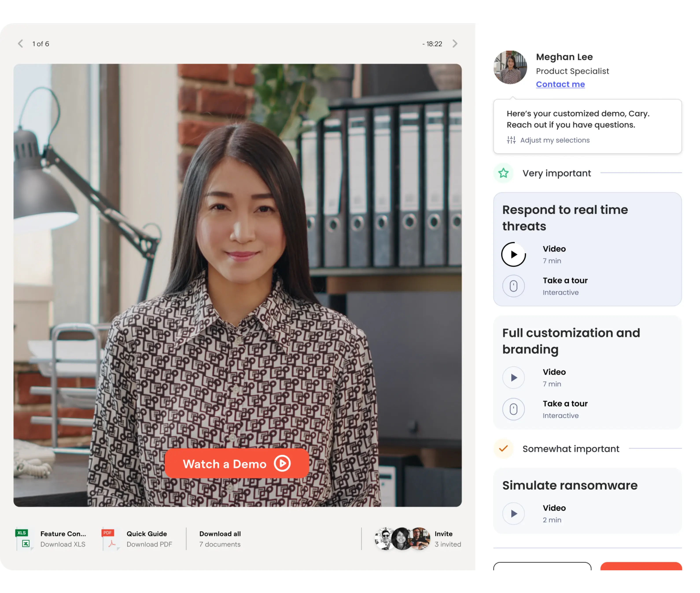Click the Adjust my selections sliders icon
The image size is (700, 593).
point(511,140)
